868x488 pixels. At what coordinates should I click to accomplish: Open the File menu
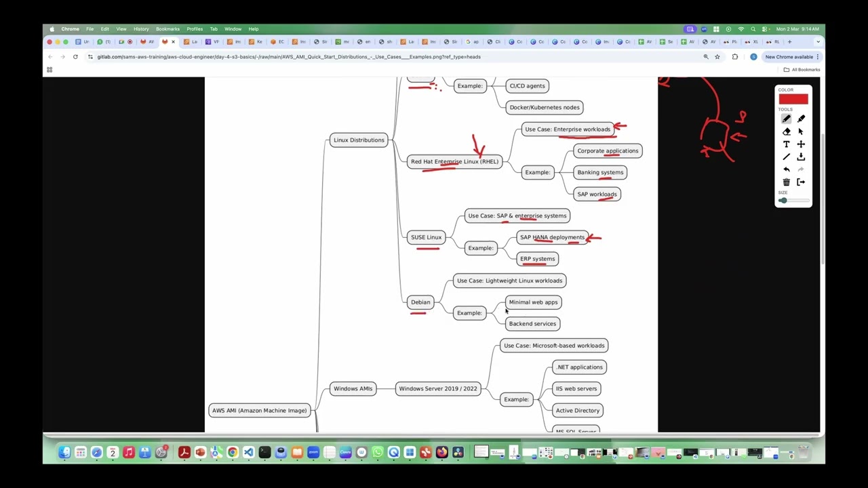(x=90, y=29)
